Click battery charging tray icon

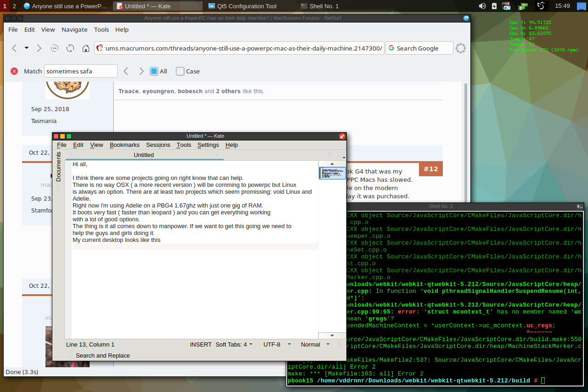click(494, 6)
